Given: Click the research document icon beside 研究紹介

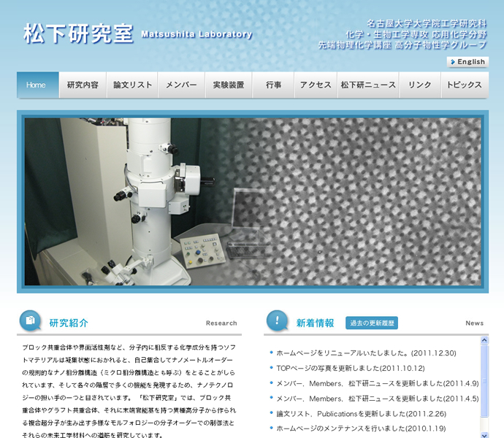Looking at the screenshot, I should (30, 320).
